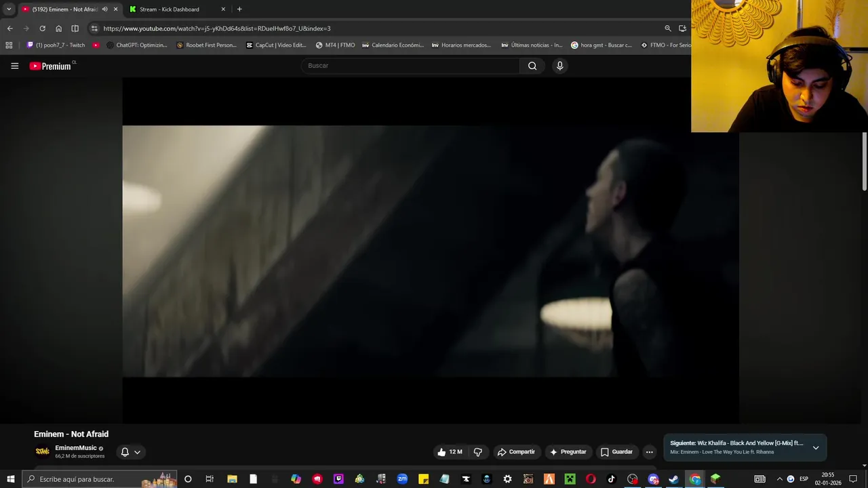Expand the Siguiente up-next panel chevron

tap(816, 447)
